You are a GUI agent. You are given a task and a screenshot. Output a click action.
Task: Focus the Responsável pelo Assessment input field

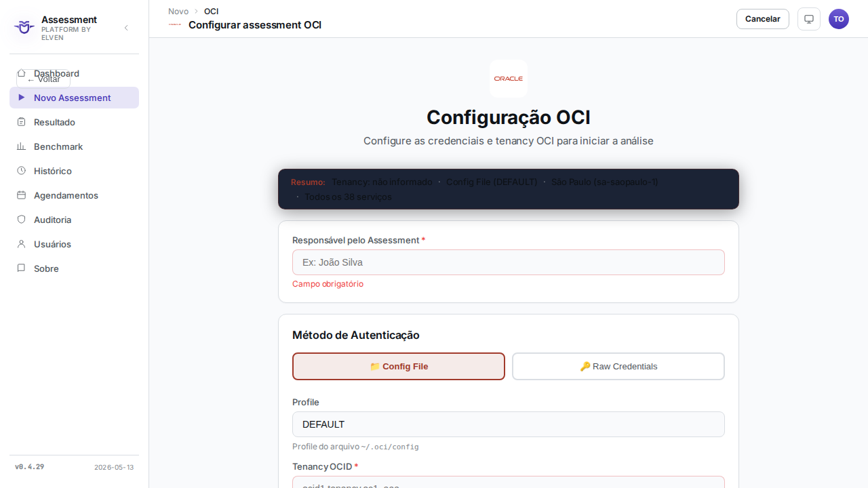pos(509,262)
